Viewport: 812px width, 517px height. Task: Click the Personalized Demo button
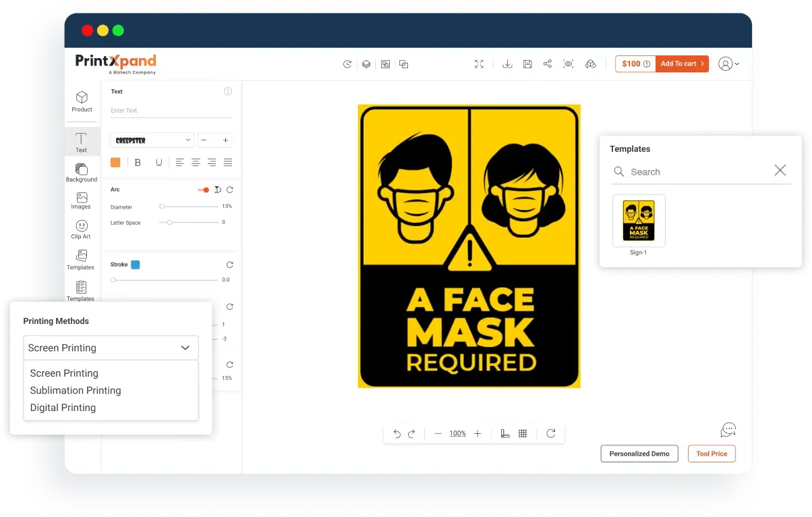pos(639,454)
